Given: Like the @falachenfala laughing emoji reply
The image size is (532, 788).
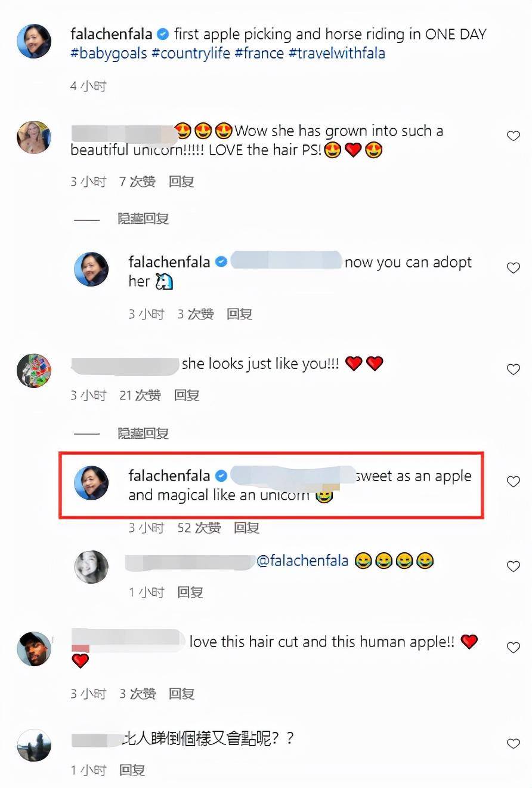Looking at the screenshot, I should [x=513, y=566].
